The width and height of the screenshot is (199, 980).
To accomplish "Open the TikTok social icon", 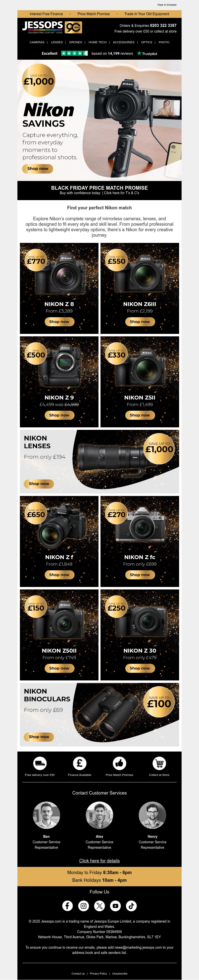I will 131,906.
